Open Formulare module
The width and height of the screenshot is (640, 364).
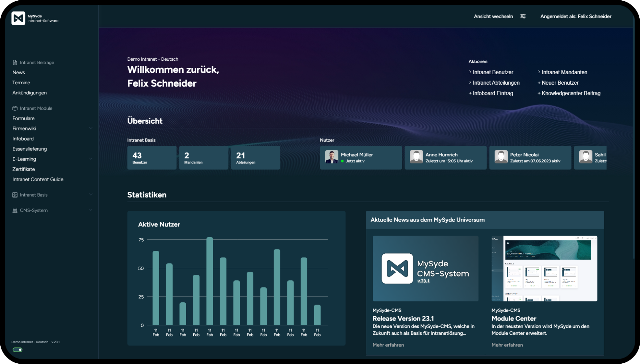point(24,118)
